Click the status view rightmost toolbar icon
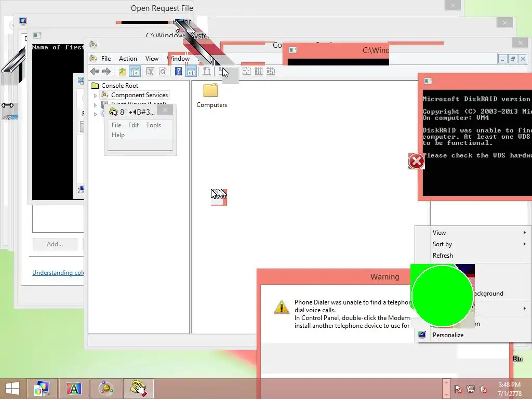 click(x=270, y=71)
